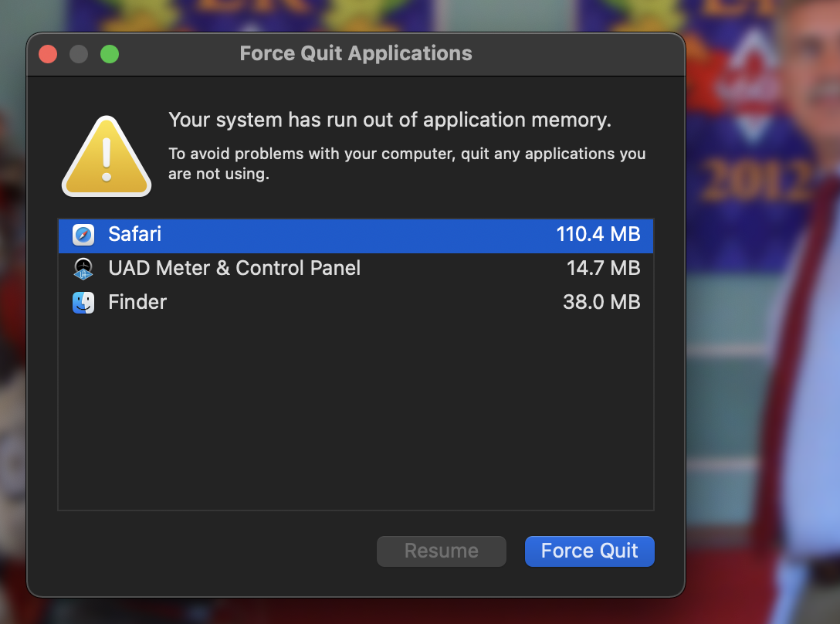Click the yellow warning triangle icon
The height and width of the screenshot is (624, 840).
(106, 158)
